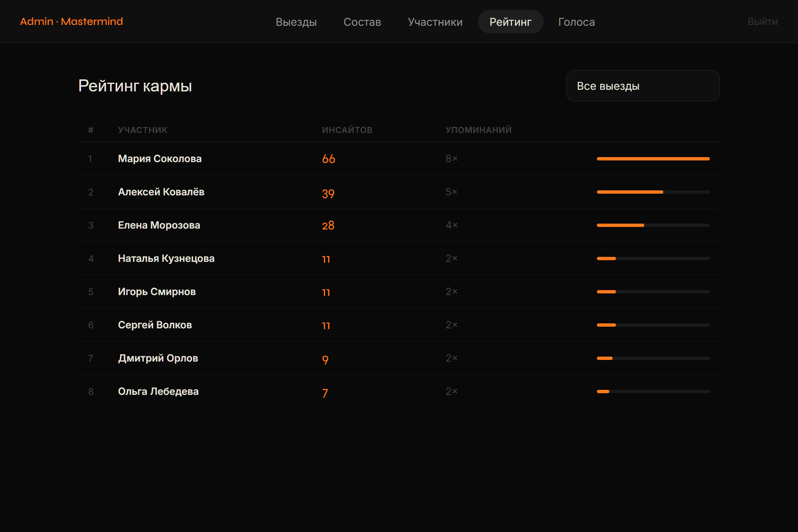Click the 4× mentions value

(451, 225)
